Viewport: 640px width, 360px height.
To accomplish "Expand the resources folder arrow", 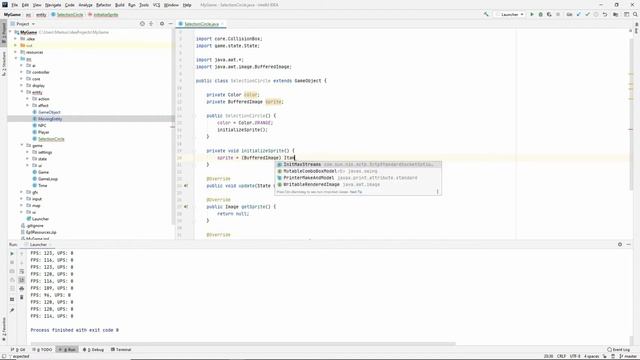I will (16, 52).
